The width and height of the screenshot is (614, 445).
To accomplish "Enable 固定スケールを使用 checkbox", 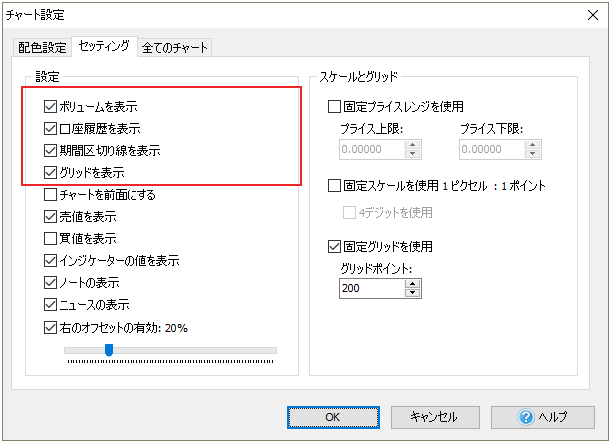I will [336, 186].
